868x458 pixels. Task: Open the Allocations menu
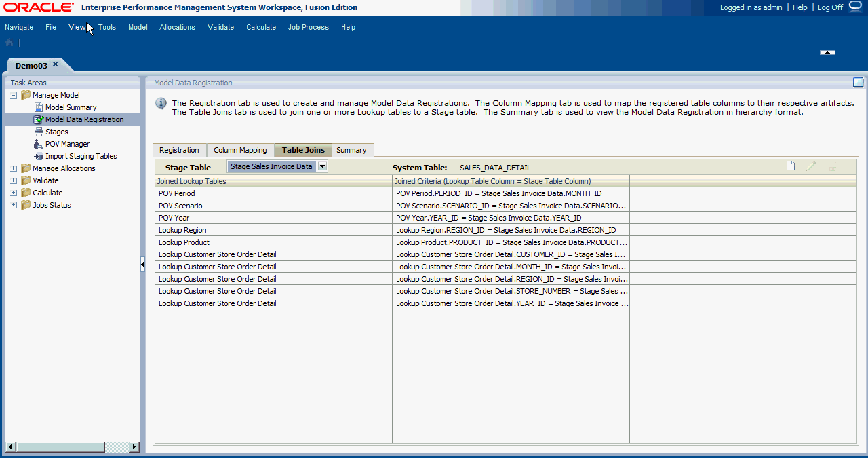tap(178, 27)
